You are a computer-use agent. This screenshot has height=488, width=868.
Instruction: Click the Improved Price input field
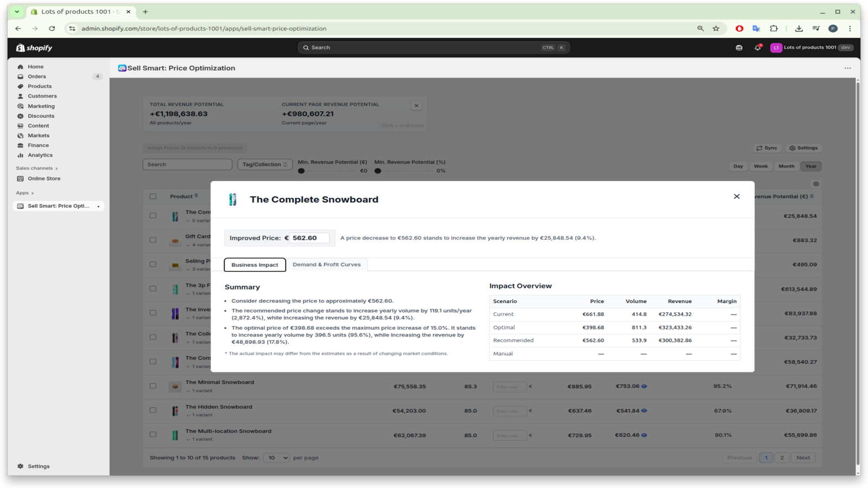(309, 238)
